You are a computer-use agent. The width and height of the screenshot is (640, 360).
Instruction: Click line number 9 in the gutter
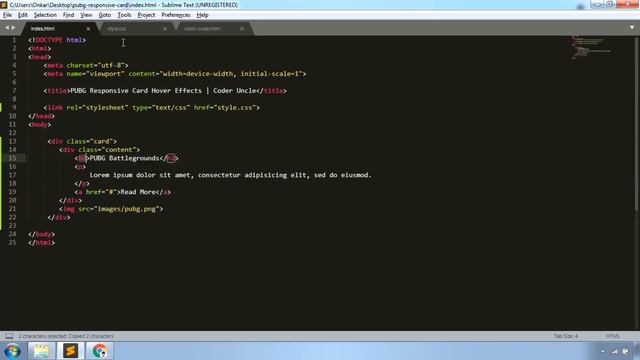14,107
